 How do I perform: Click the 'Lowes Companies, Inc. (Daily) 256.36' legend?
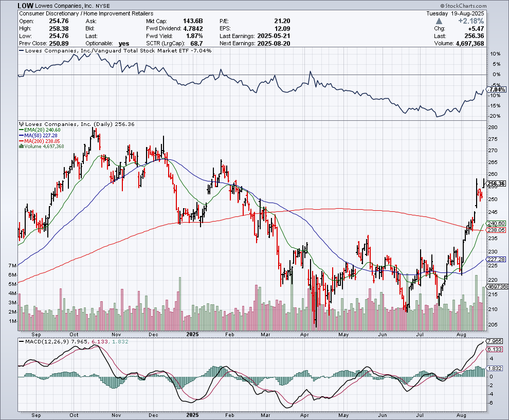point(80,124)
